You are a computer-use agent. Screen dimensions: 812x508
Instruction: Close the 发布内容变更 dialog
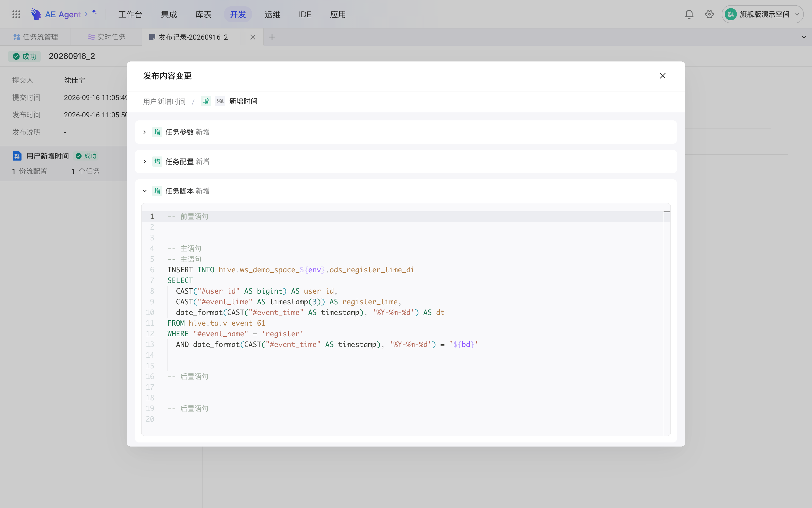point(662,76)
